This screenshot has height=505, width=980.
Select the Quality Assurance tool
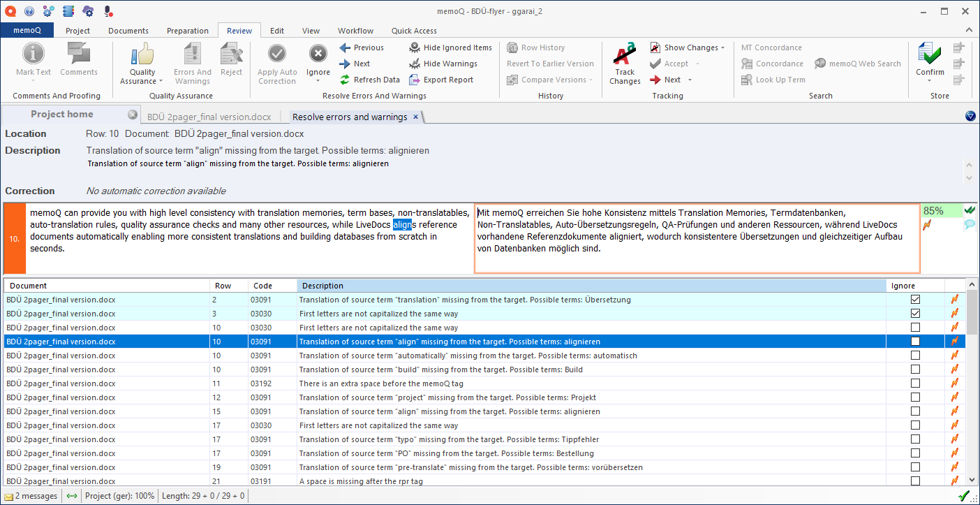point(142,63)
